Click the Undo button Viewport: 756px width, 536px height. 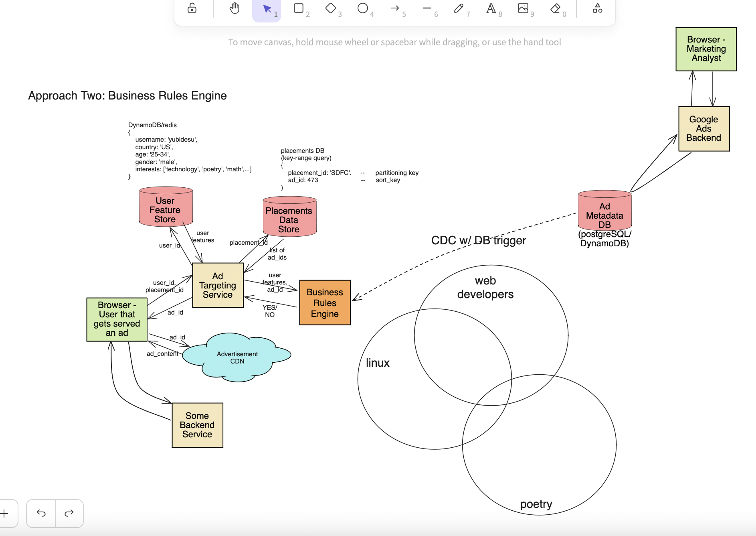click(41, 513)
